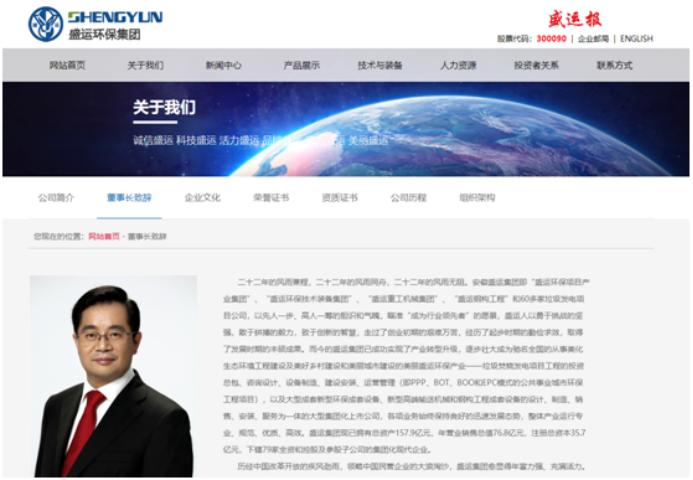This screenshot has width=693, height=480.
Task: Click the 企业邮局 mail link
Action: point(593,39)
